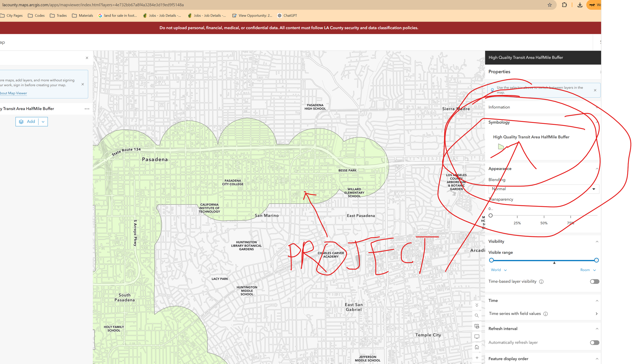The height and width of the screenshot is (364, 633).
Task: Open the City Pages bookmark folder
Action: click(12, 15)
